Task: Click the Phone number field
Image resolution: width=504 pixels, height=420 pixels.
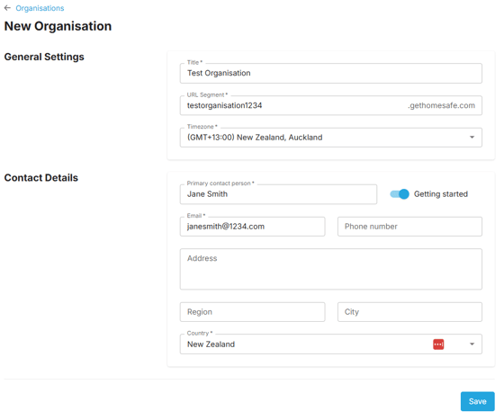Action: [409, 227]
